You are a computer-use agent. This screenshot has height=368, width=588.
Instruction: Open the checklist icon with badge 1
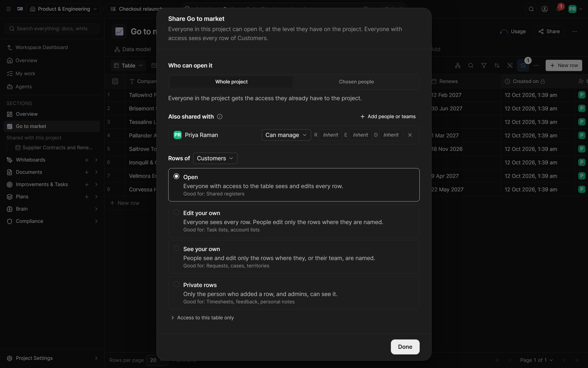point(523,65)
